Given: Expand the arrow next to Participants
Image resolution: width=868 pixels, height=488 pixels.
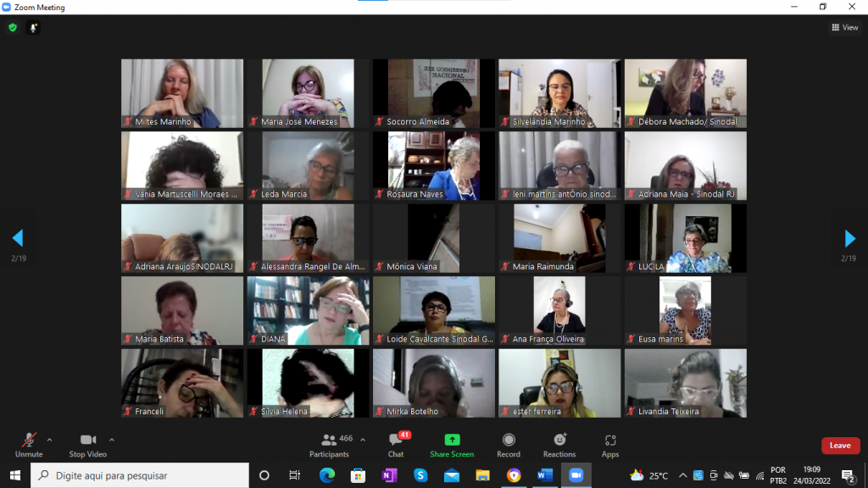Looking at the screenshot, I should 363,440.
